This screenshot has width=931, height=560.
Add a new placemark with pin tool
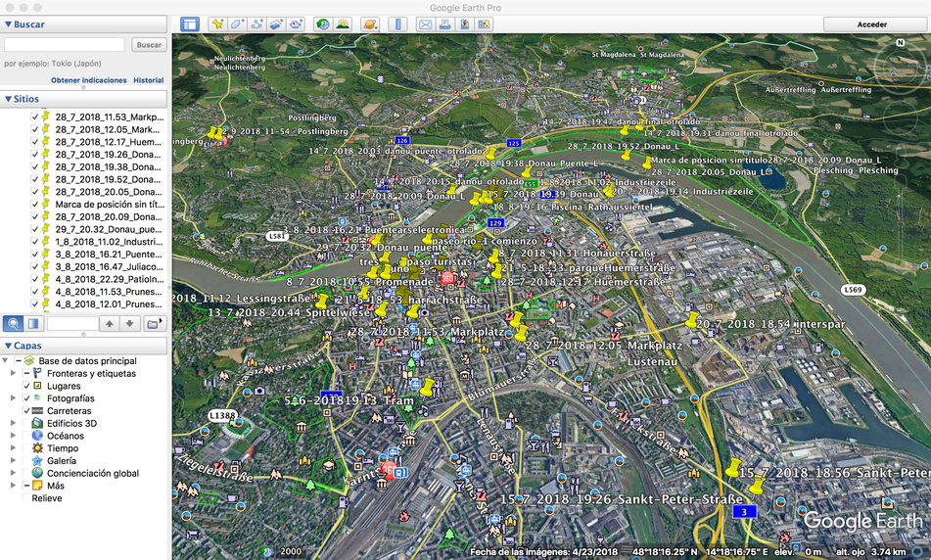coord(217,23)
